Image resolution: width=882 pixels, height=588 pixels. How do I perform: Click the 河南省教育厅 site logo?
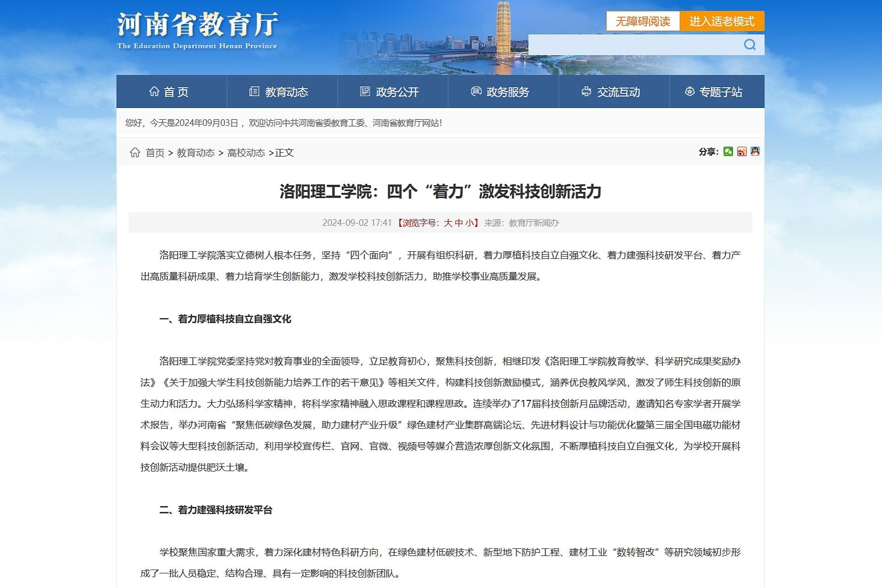click(x=197, y=30)
